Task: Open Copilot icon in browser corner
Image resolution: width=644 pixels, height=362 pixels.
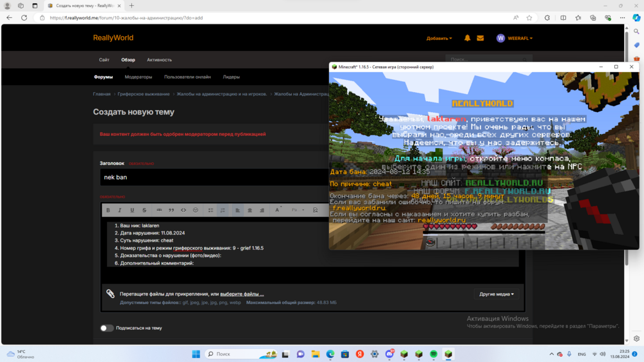Action: (636, 17)
